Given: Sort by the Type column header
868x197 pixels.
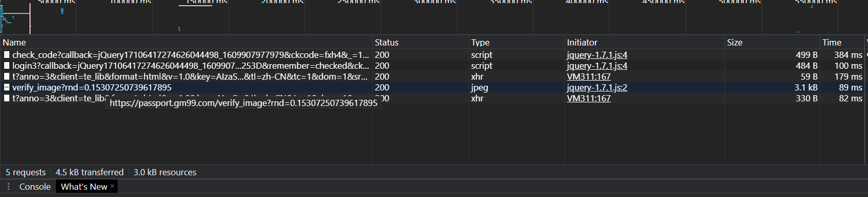Looking at the screenshot, I should (516, 42).
